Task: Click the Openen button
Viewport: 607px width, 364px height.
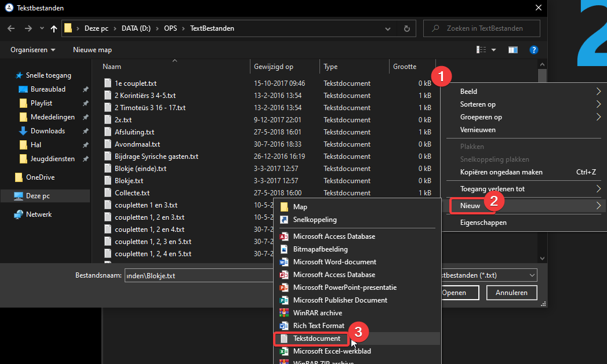Action: coord(459,293)
